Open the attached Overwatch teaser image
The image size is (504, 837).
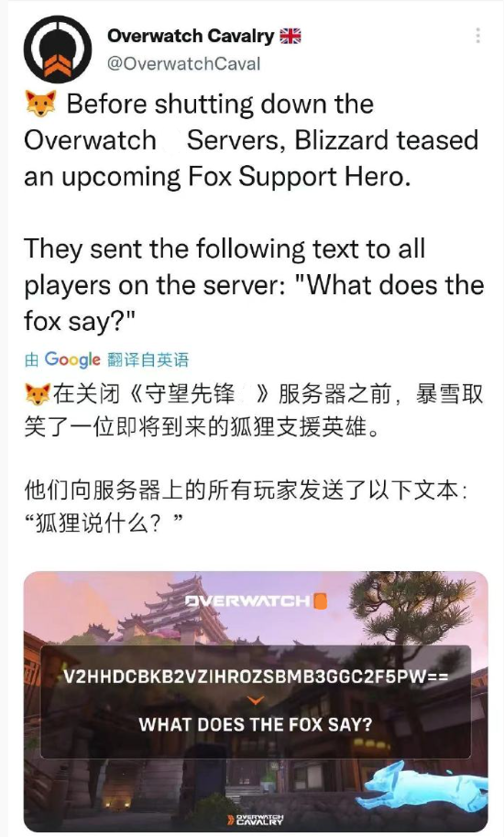pos(256,701)
